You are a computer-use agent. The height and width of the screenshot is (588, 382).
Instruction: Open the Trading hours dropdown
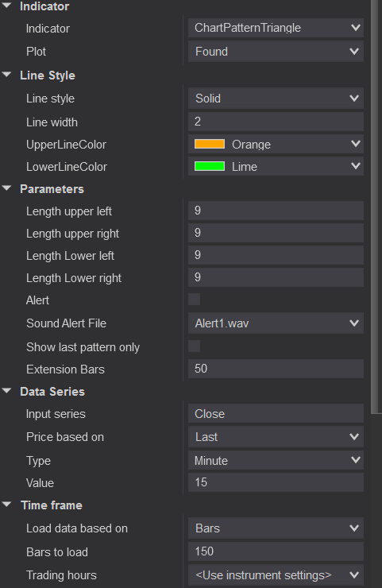click(276, 574)
